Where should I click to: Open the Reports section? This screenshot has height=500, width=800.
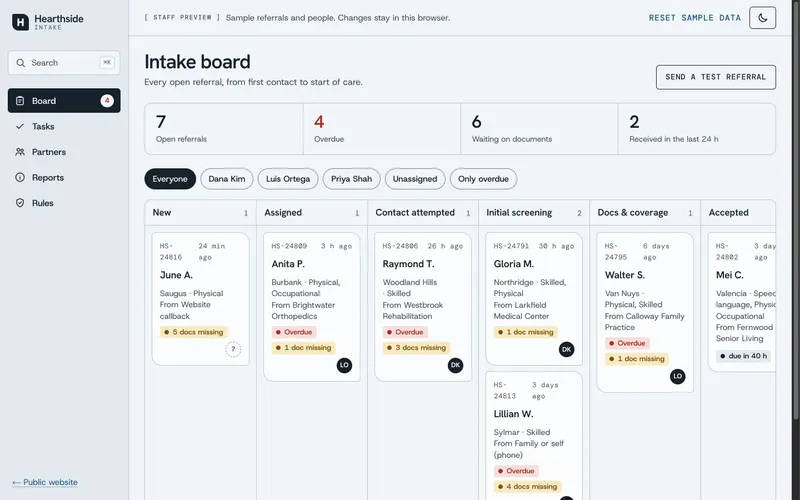click(x=64, y=178)
